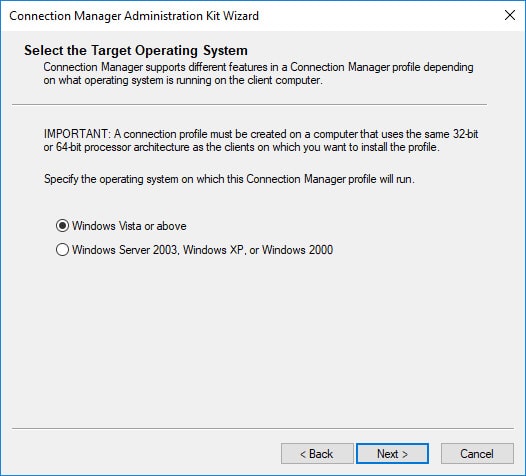Click the 'Connection Manager supports different features' description

pyautogui.click(x=258, y=73)
